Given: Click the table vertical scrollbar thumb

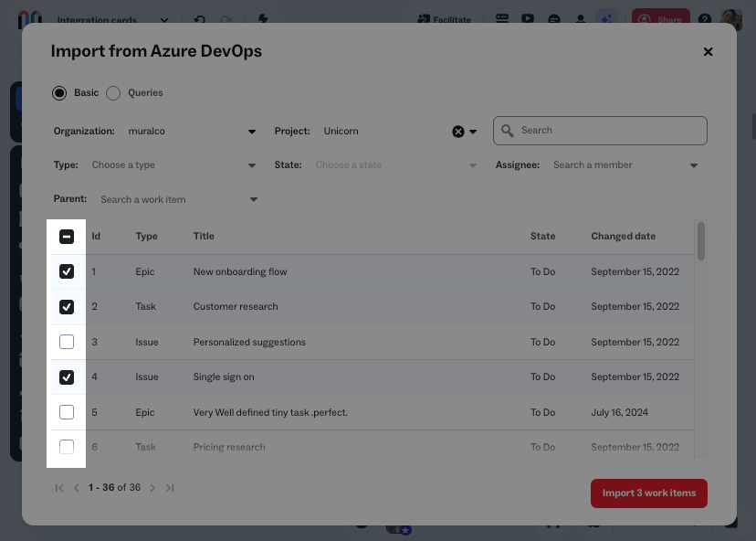Looking at the screenshot, I should [701, 241].
